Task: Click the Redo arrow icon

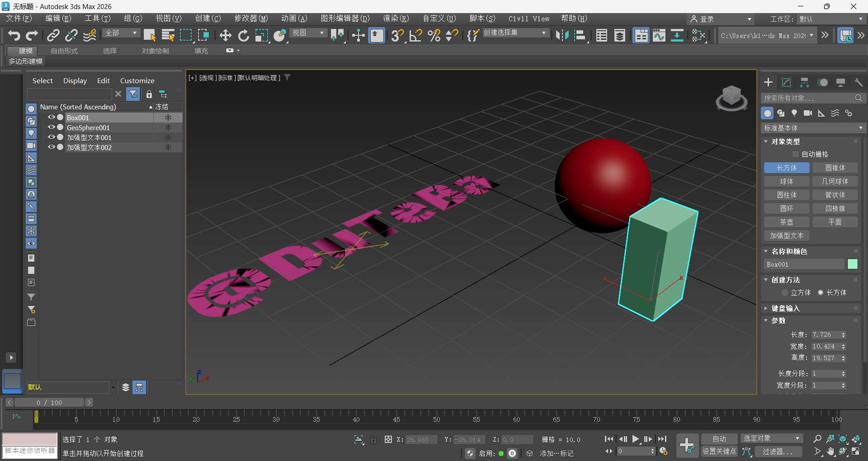Action: pyautogui.click(x=32, y=35)
